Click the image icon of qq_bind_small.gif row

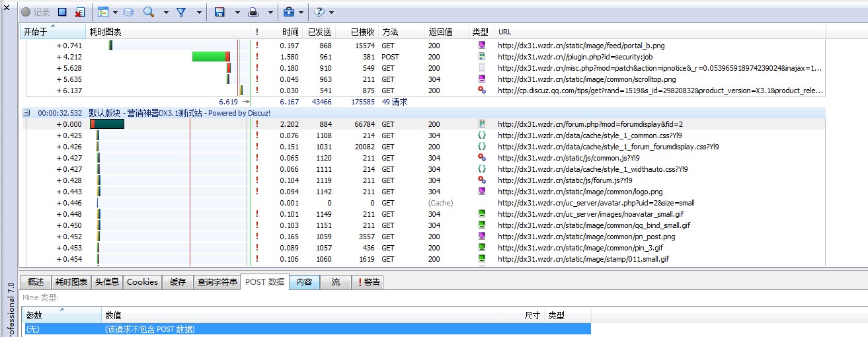(482, 225)
